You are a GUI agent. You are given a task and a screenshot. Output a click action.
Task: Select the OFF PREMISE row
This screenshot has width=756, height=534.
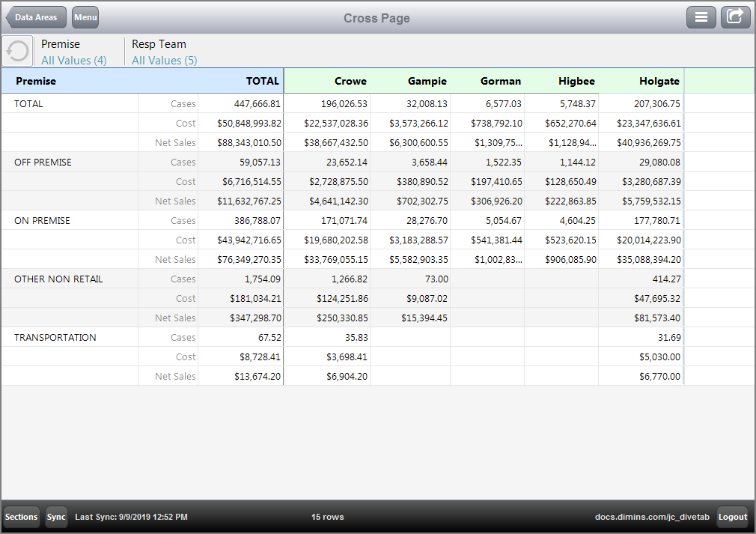[x=43, y=162]
